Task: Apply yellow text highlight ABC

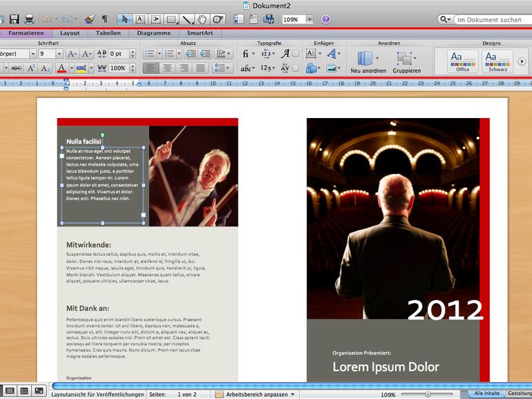Action: click(81, 68)
